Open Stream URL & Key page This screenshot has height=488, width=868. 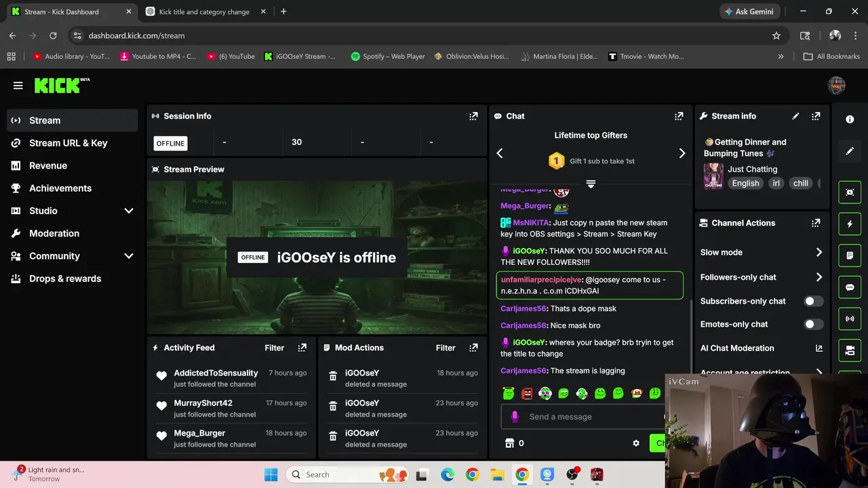(73, 143)
